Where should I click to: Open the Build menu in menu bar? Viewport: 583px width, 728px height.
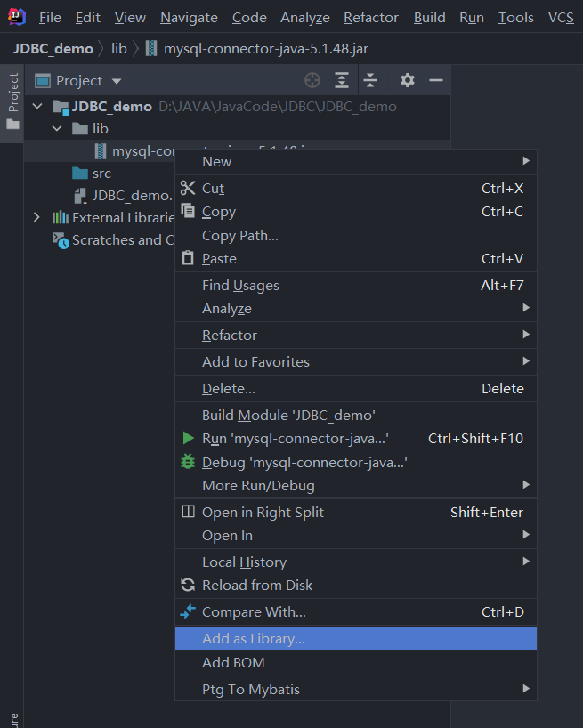(x=429, y=18)
